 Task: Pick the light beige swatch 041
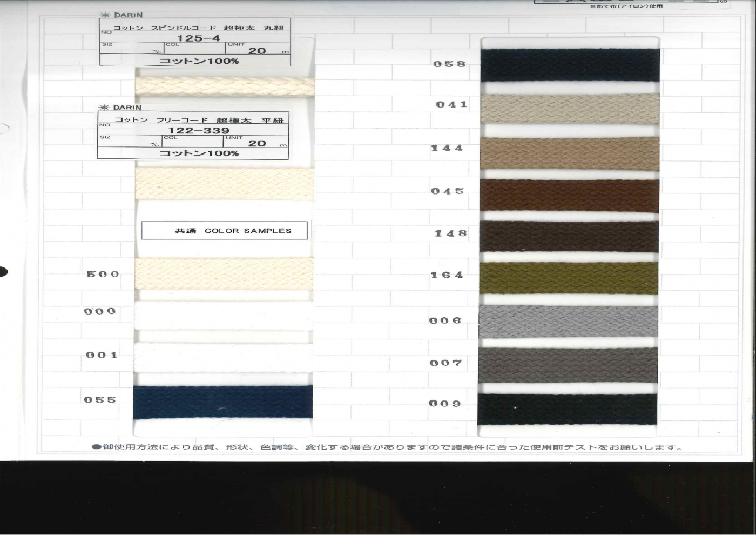tap(570, 110)
